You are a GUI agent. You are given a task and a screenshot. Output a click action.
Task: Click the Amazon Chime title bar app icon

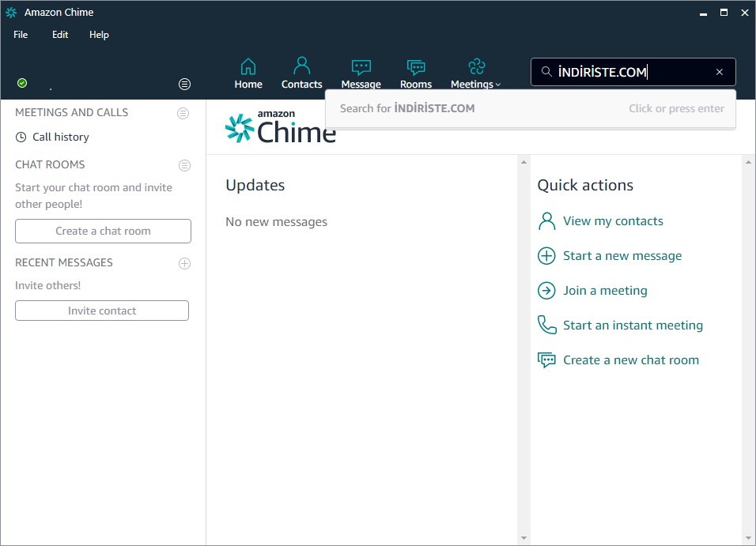tap(11, 13)
